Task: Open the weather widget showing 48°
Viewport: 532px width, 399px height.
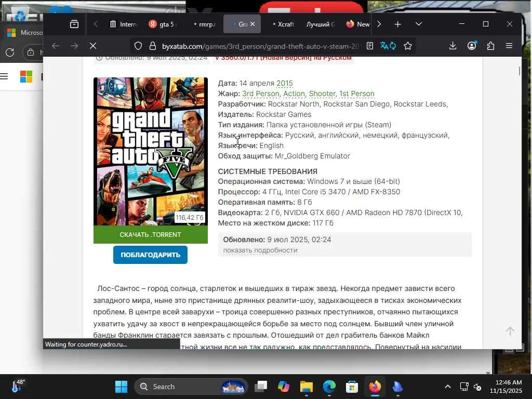Action: tap(18, 387)
